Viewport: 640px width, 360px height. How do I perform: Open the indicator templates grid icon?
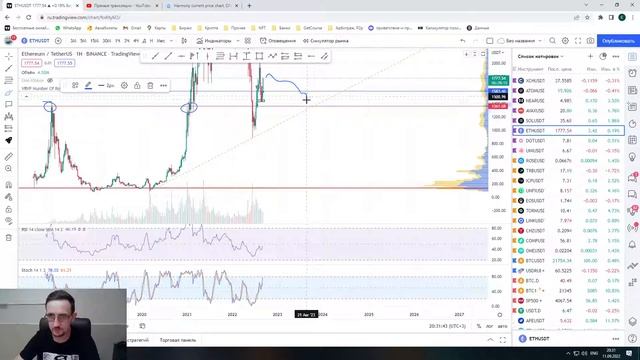248,41
